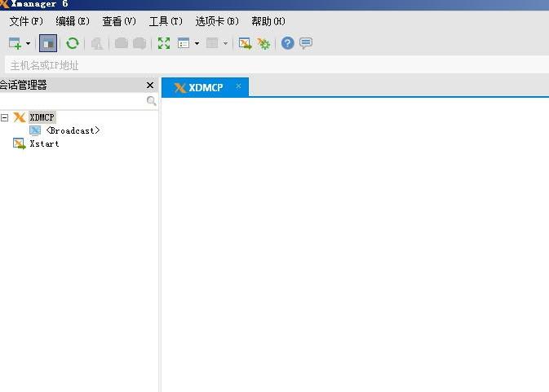Screen dimensions: 549x392
Task: Switch to the XDMCP tab
Action: click(206, 87)
